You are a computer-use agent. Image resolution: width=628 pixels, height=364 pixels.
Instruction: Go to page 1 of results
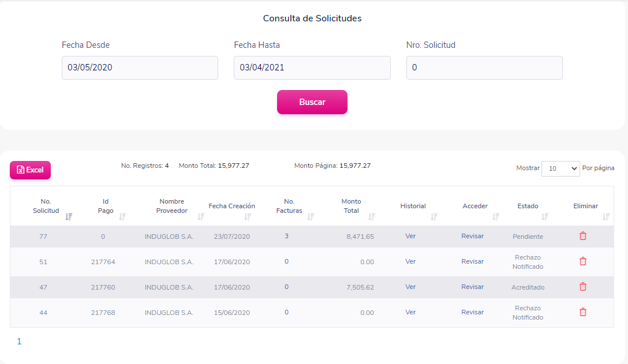point(19,341)
